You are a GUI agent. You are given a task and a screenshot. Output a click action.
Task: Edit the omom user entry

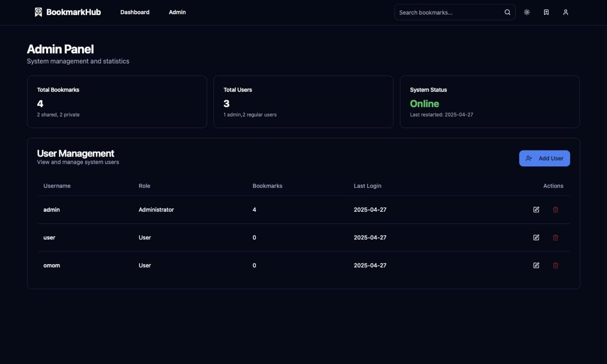pos(536,265)
